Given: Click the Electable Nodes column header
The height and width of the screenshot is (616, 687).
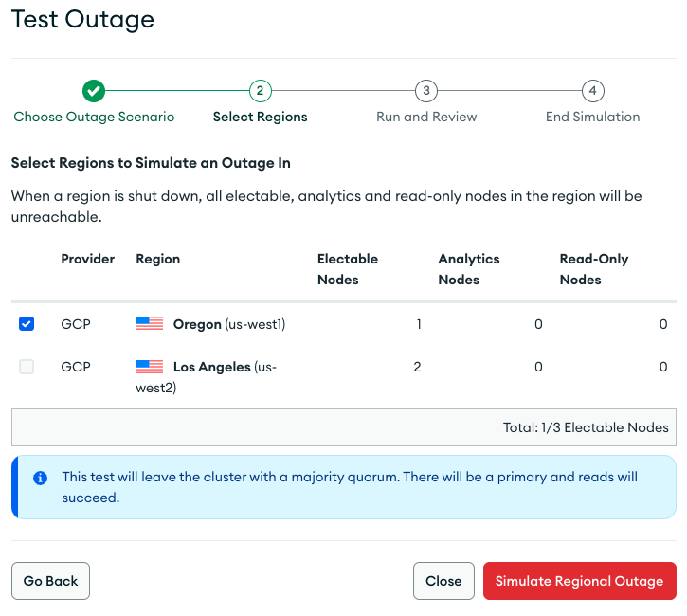Looking at the screenshot, I should tap(348, 269).
